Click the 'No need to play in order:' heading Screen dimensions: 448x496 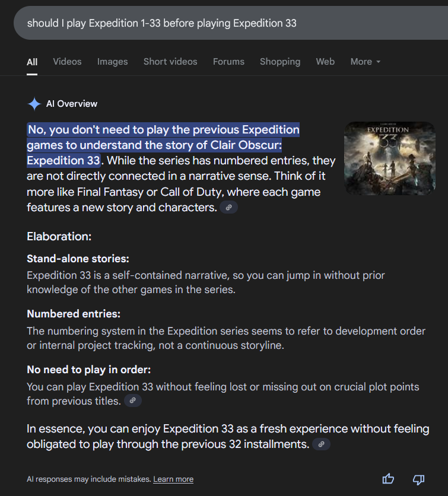[x=89, y=370]
